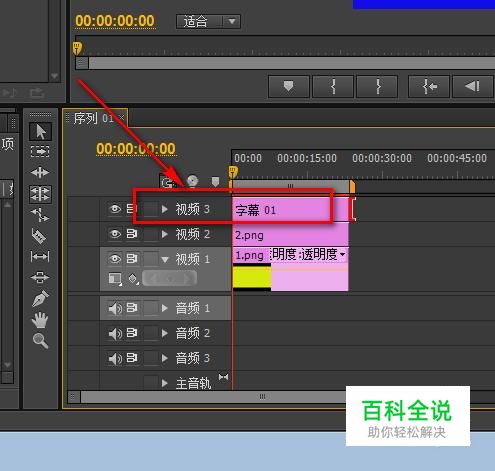This screenshot has height=471, width=495.
Task: Click the Encore chapter marker disc icon
Action: click(192, 181)
